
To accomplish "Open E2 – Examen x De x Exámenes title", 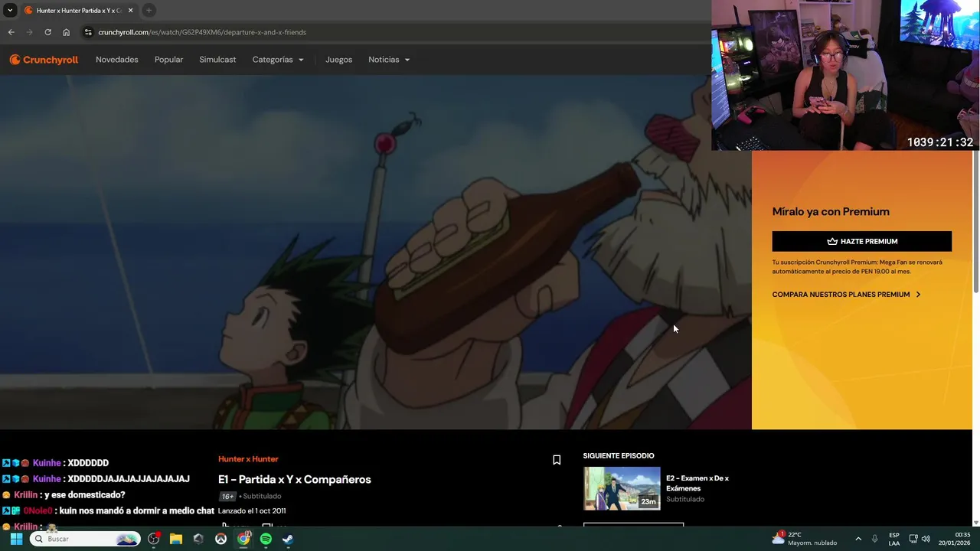I will click(697, 483).
